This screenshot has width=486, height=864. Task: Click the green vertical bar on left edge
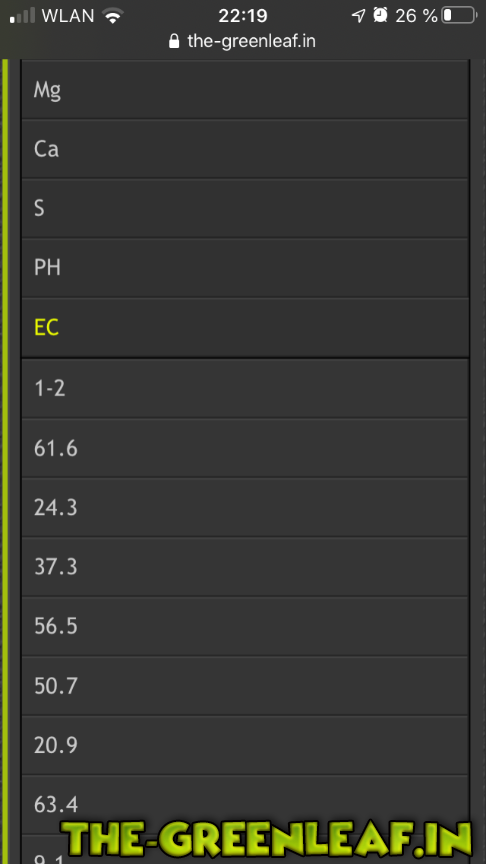(6, 462)
